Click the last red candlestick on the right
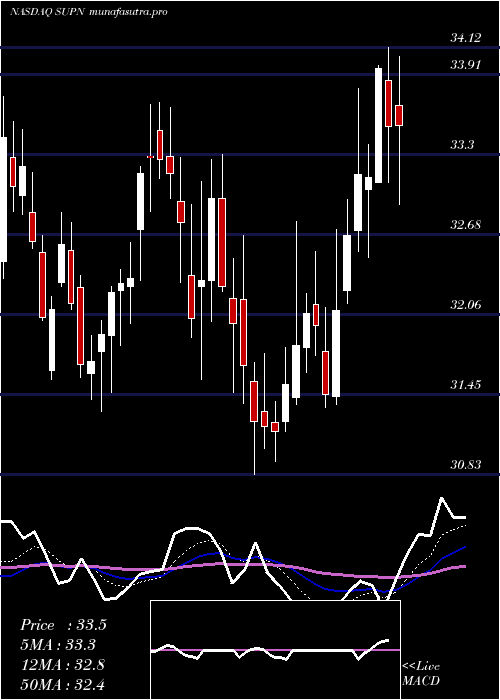Screen dimensions: 500x700 pyautogui.click(x=399, y=116)
